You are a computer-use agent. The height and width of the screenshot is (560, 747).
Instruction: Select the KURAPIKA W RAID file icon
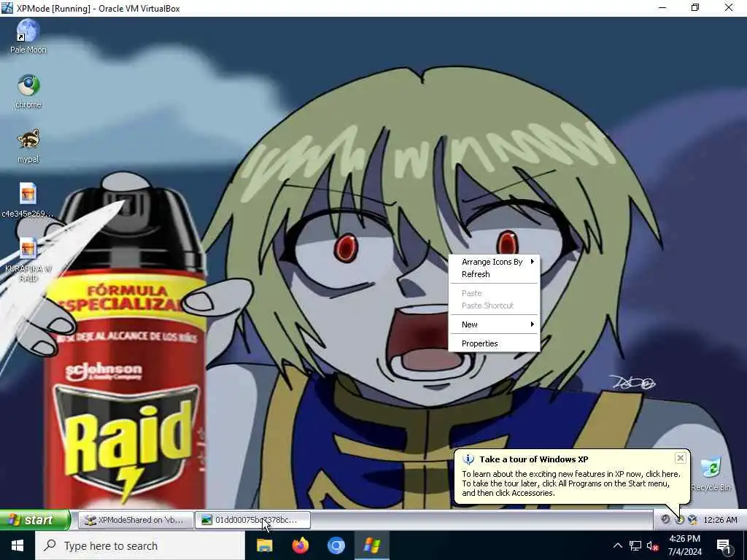[28, 260]
